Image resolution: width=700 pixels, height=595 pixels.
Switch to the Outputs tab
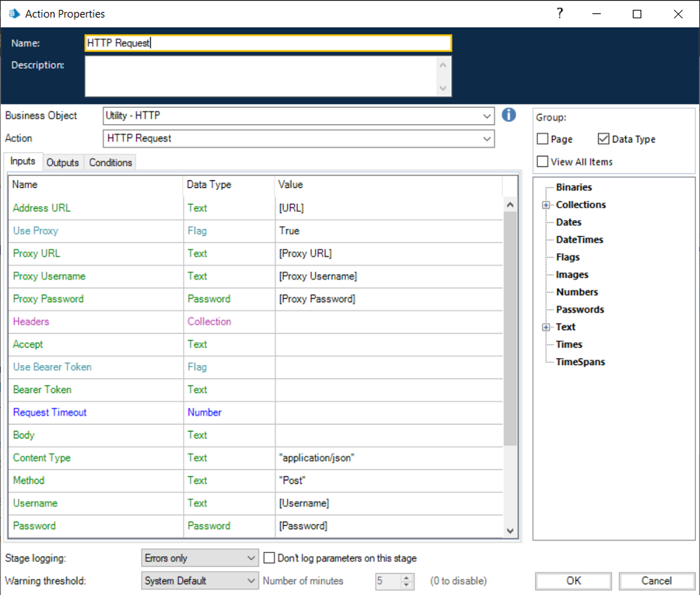(62, 163)
